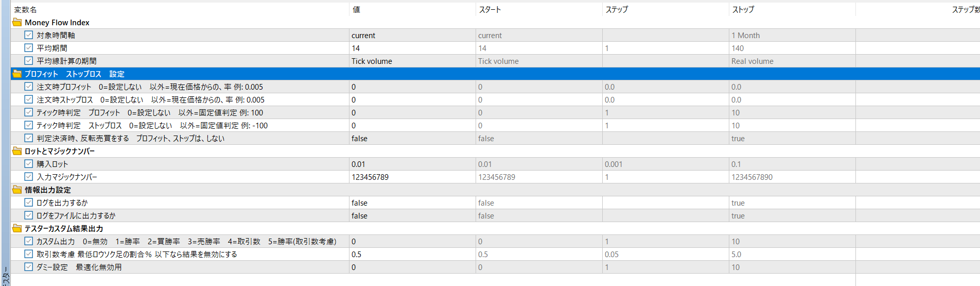Open false value dropdown for ログをファイルに出力するか
Screen dimensions: 980x286
click(412, 215)
